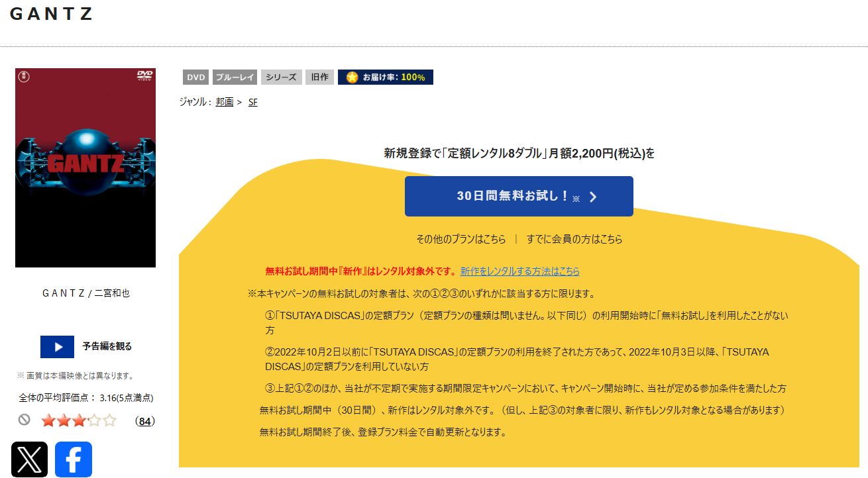Click the 新規登録で「定額レンタル8ダブル」 headline
868x478 pixels.
point(519,154)
